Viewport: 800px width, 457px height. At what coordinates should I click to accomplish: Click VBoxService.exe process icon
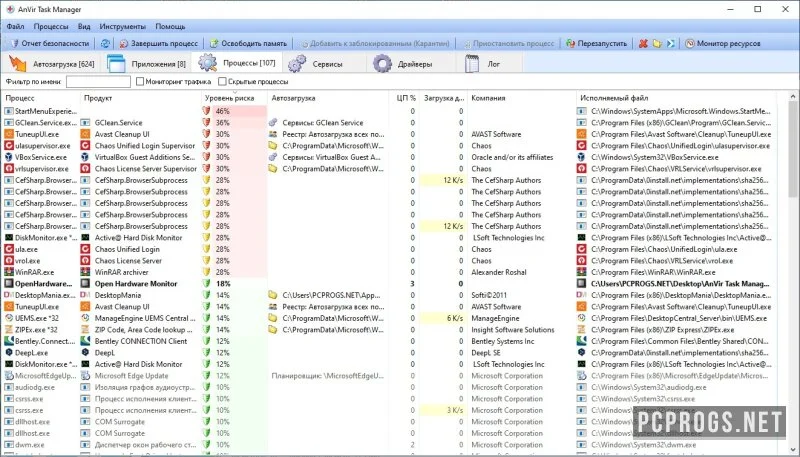tap(9, 157)
